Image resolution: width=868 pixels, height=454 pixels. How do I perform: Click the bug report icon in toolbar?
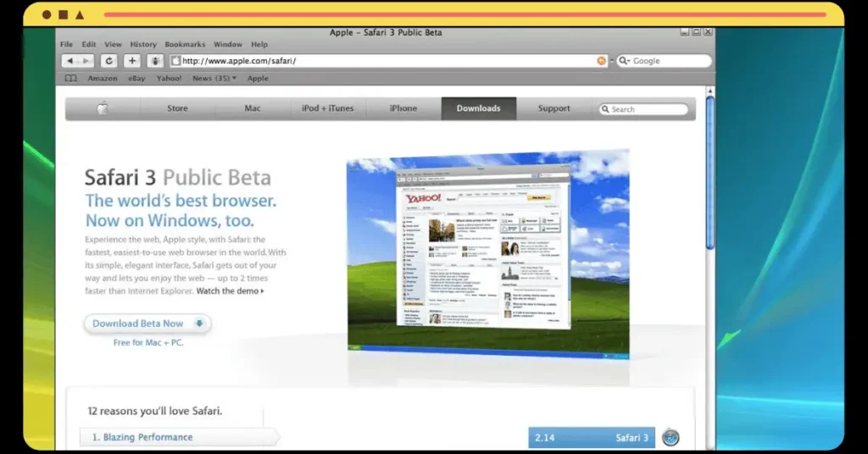tap(155, 61)
